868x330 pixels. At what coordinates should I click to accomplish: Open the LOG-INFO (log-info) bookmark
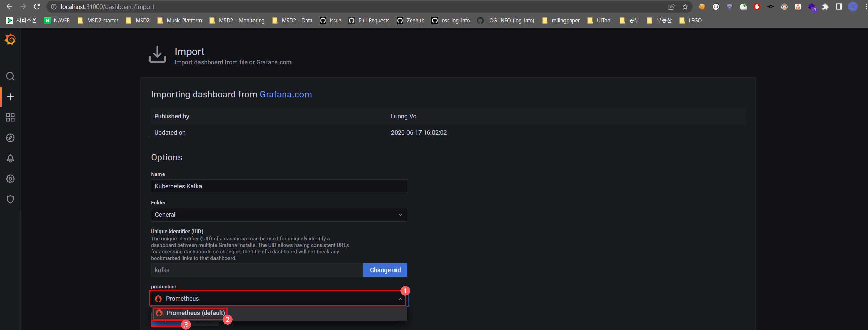click(x=506, y=21)
